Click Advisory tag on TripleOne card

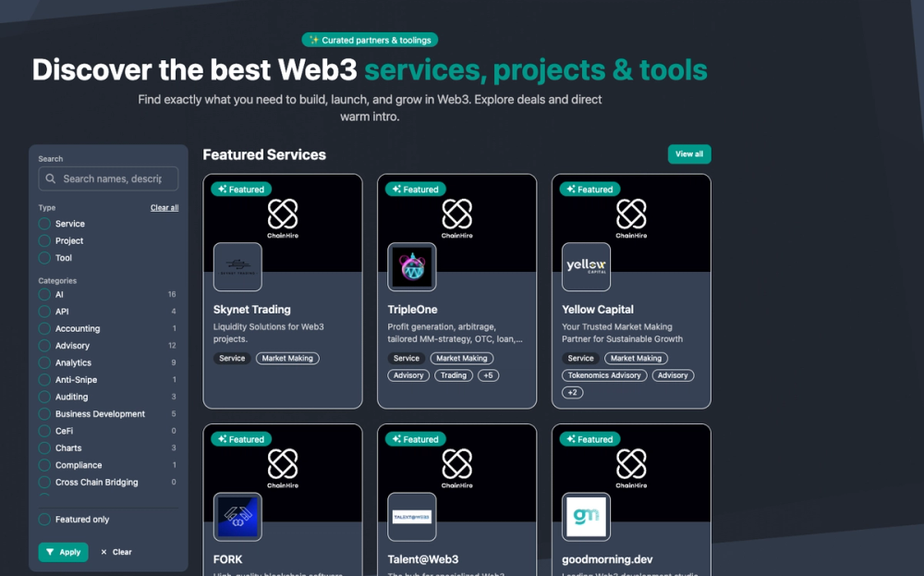click(408, 375)
